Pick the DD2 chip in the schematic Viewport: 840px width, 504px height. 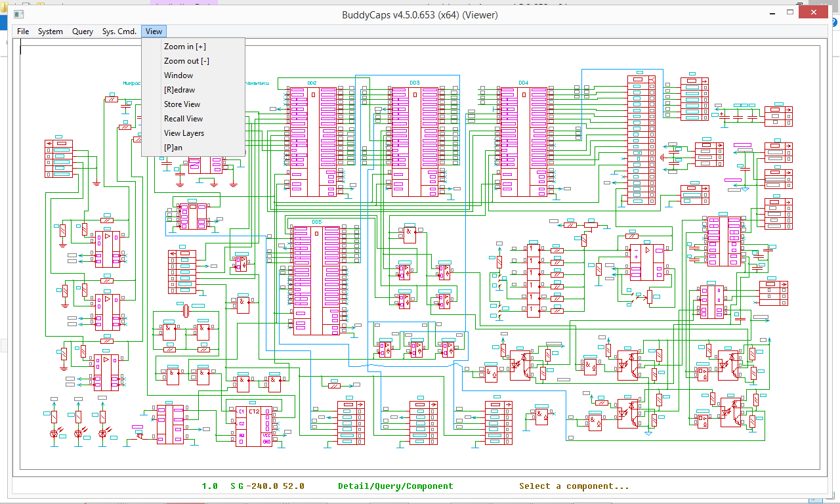(313, 140)
